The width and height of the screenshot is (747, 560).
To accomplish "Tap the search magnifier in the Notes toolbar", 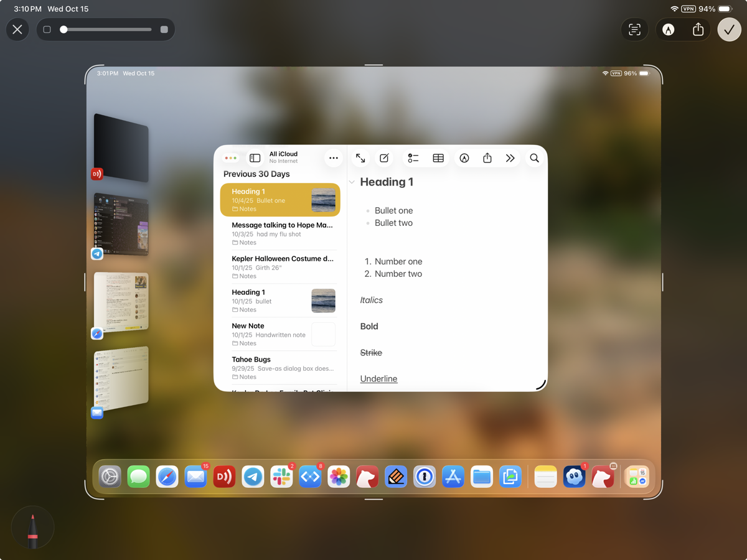I will point(534,158).
